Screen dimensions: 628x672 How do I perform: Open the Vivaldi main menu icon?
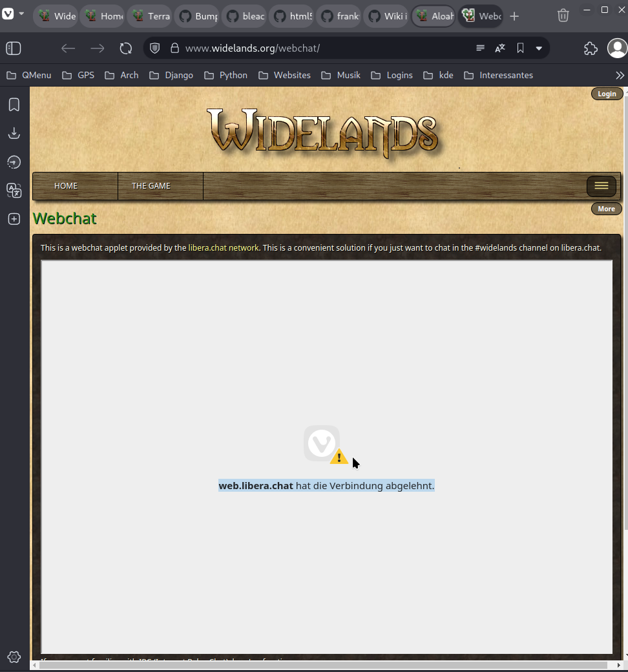pyautogui.click(x=8, y=14)
